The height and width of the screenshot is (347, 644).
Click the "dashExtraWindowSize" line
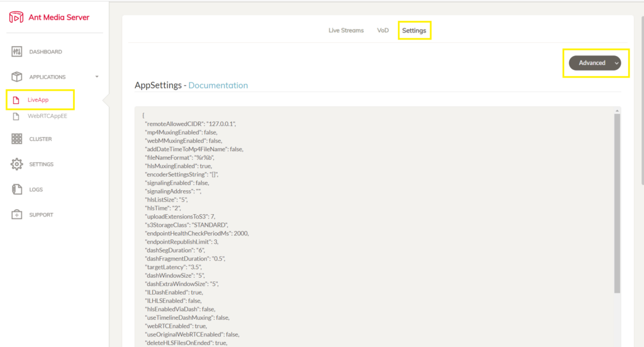(182, 284)
